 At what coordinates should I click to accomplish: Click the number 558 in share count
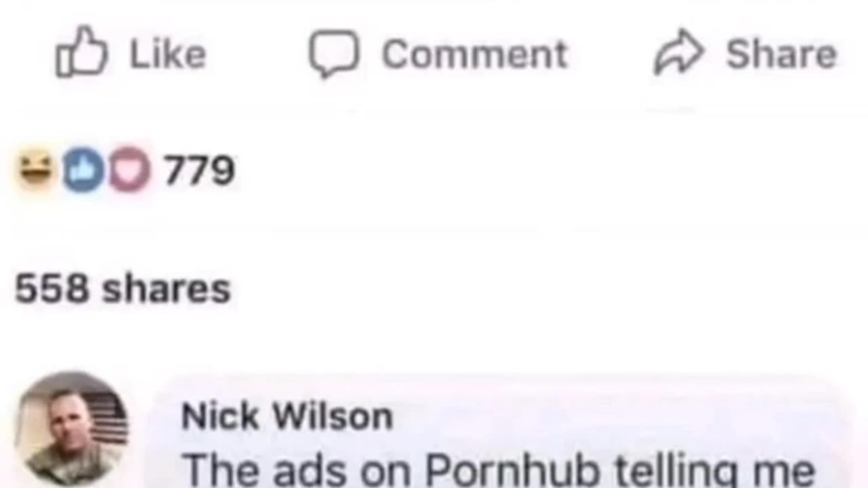(52, 289)
